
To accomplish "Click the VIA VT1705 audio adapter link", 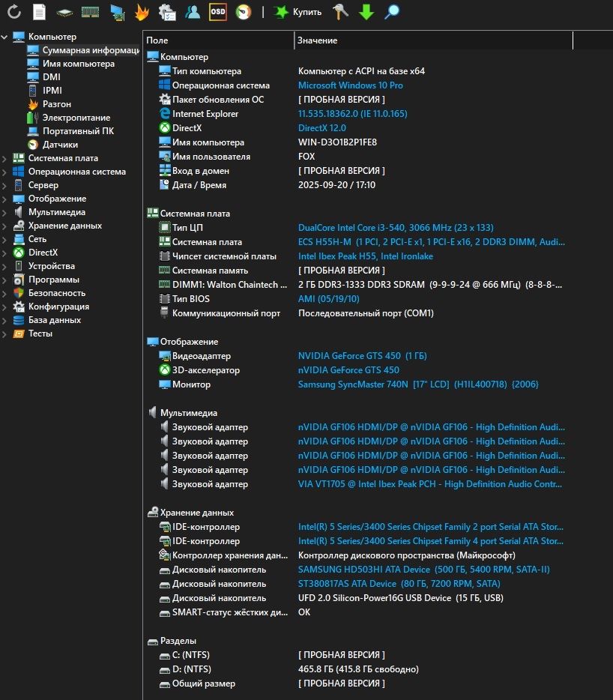I will coord(430,484).
